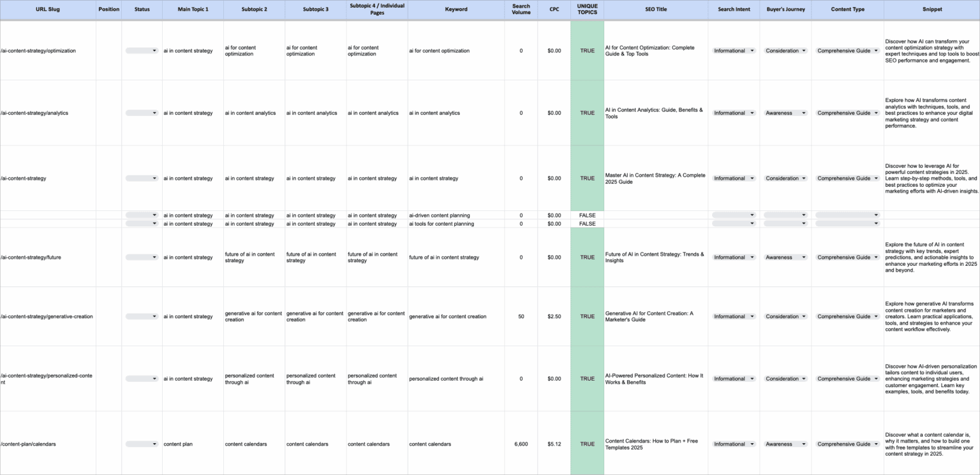
Task: Open the empty Search Intent dropdown in the ai-driven content planning row
Action: (x=734, y=215)
